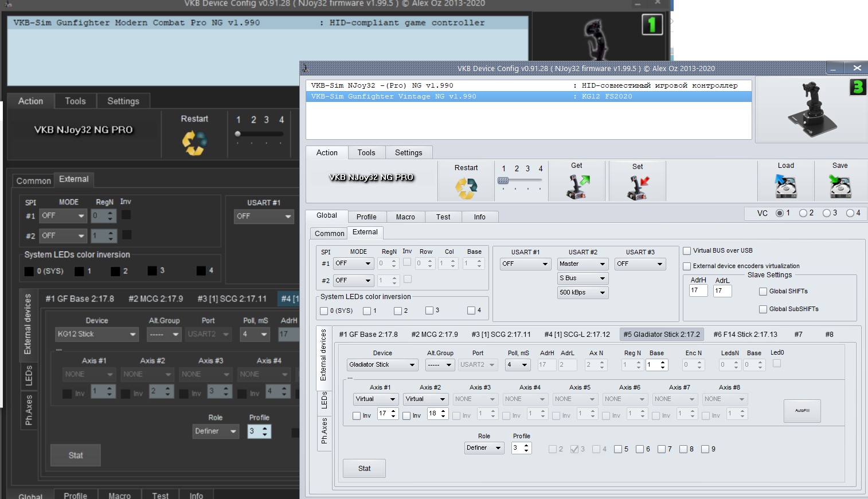Click the AdrL value field under Slave Settings
This screenshot has height=499, width=868.
(x=722, y=291)
